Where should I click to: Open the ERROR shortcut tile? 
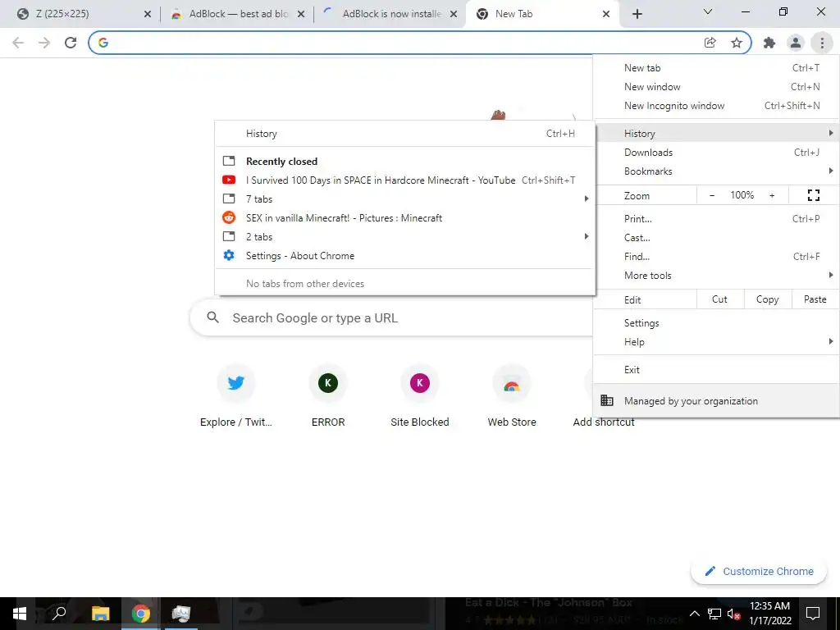(328, 395)
